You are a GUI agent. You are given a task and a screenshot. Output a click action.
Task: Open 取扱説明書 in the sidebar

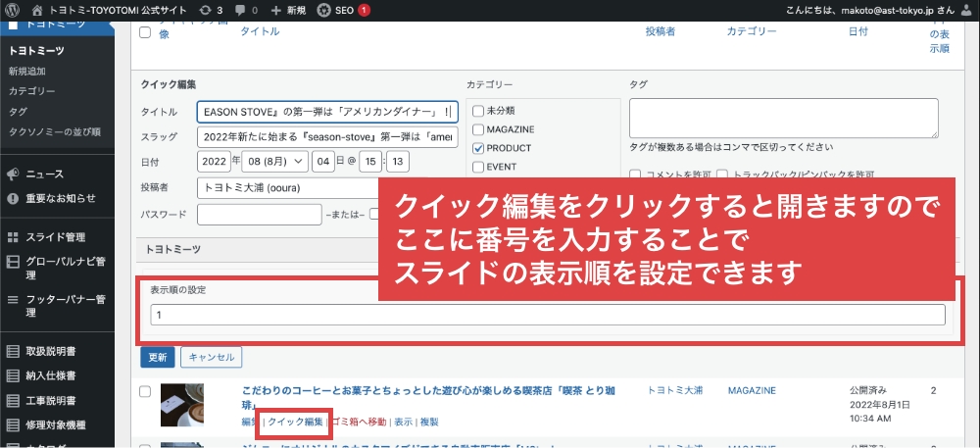51,351
